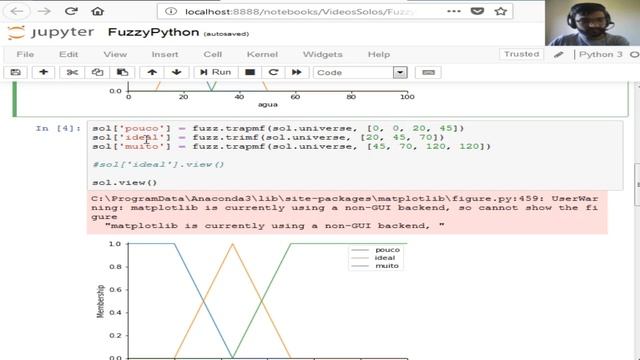Click the sol.view() code line

tap(124, 182)
